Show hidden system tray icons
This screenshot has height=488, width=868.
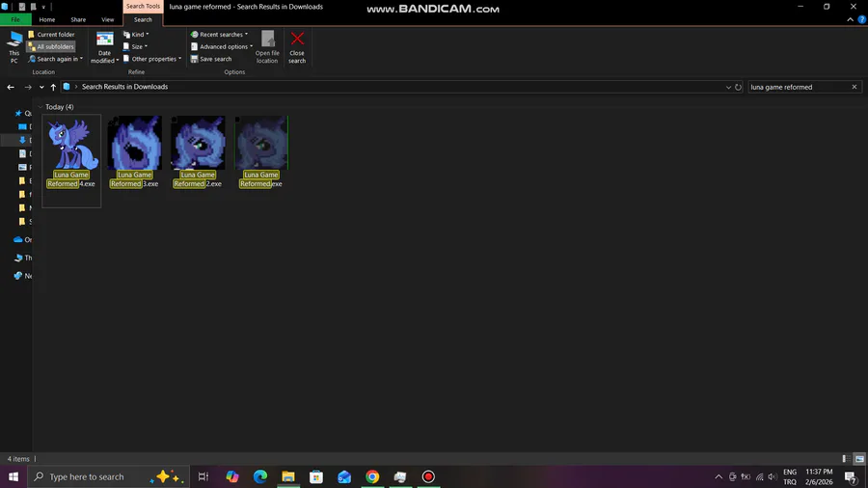pyautogui.click(x=719, y=476)
